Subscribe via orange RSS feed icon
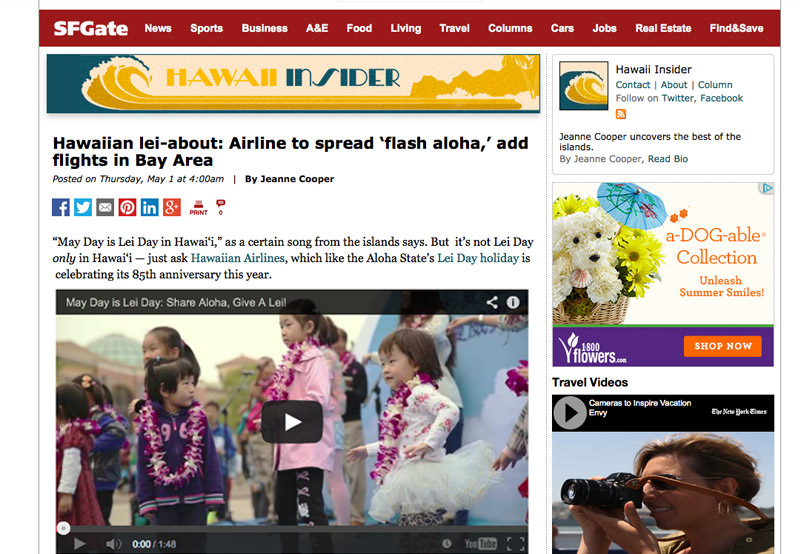 coord(621,114)
